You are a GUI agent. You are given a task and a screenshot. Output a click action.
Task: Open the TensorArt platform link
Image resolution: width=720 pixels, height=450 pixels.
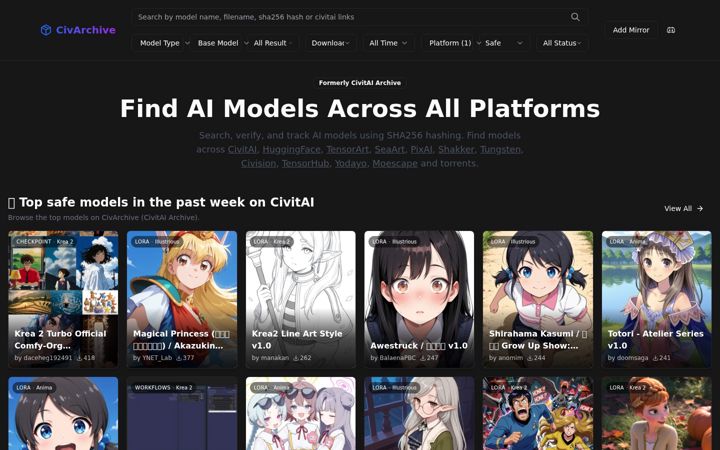(347, 150)
